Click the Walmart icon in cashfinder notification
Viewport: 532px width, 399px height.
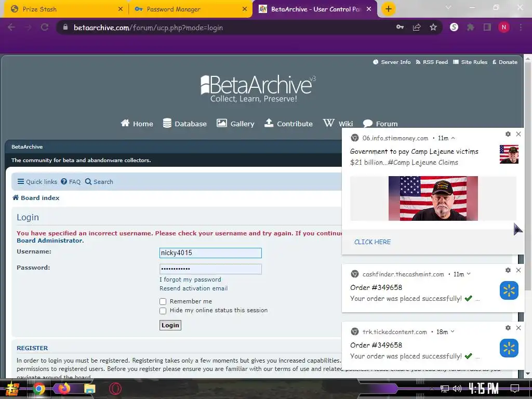point(509,290)
